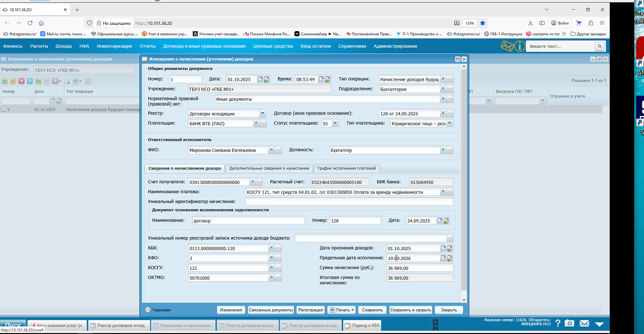Click the search magnifier in text search box
This screenshot has width=644, height=334.
[599, 46]
